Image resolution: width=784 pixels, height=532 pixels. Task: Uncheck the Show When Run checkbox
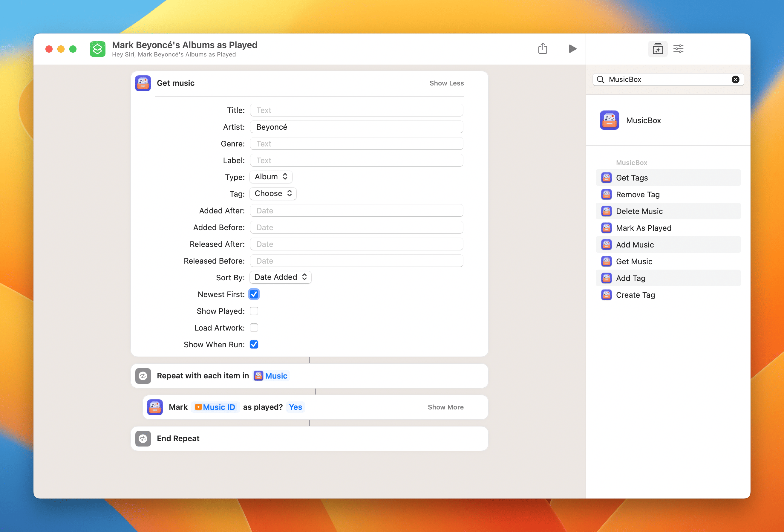click(x=254, y=344)
